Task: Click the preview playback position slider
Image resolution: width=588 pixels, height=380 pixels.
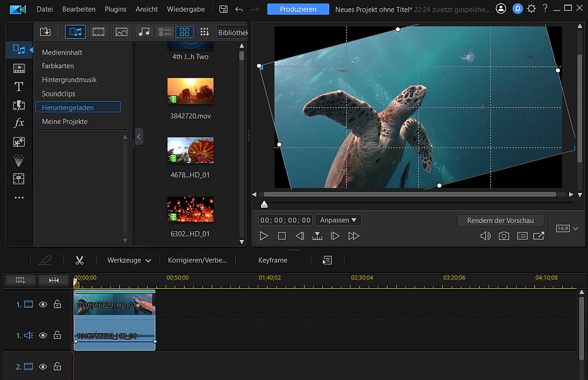Action: pyautogui.click(x=264, y=204)
